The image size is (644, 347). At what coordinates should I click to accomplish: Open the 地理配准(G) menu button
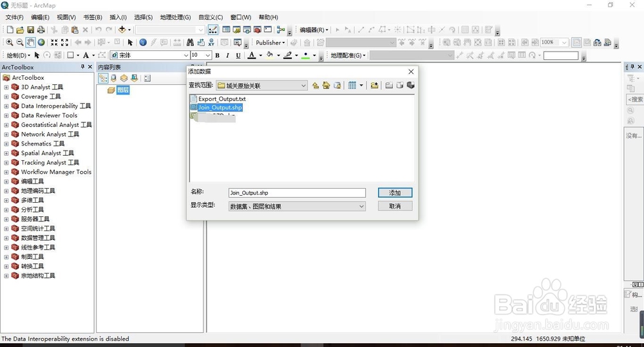[348, 55]
